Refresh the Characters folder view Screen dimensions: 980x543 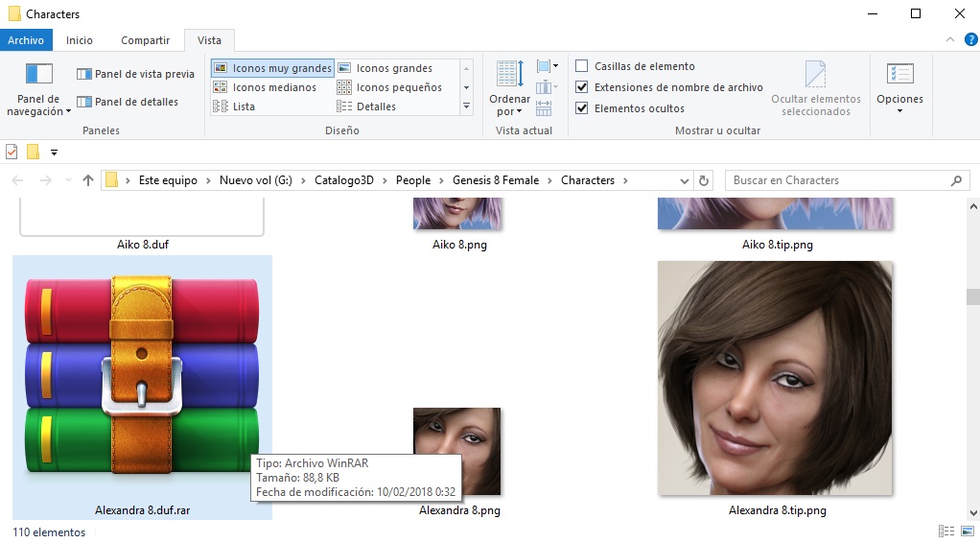pyautogui.click(x=704, y=180)
